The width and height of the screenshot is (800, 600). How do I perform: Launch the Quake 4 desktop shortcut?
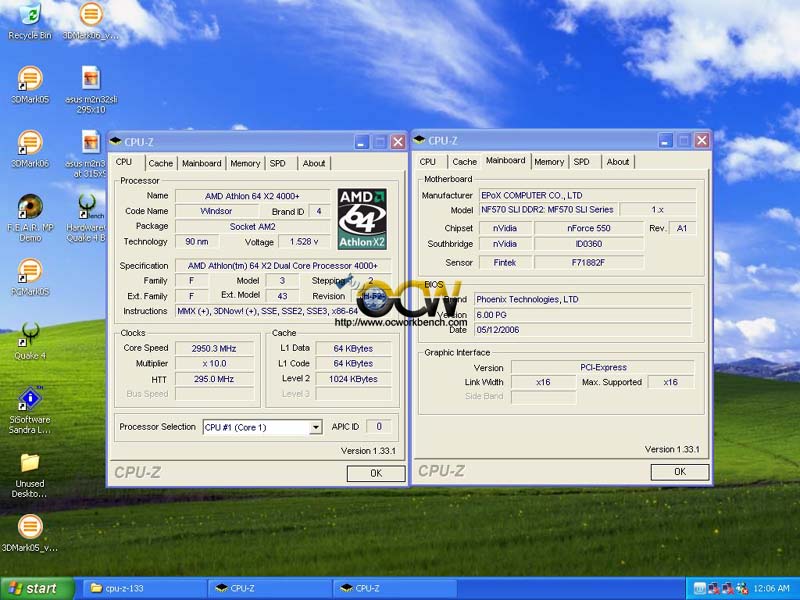click(x=30, y=342)
